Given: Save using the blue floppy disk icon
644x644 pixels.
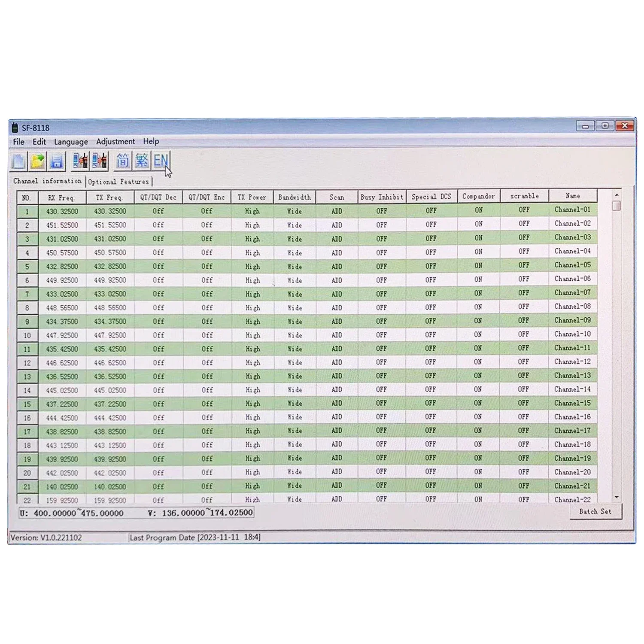Looking at the screenshot, I should pyautogui.click(x=57, y=161).
